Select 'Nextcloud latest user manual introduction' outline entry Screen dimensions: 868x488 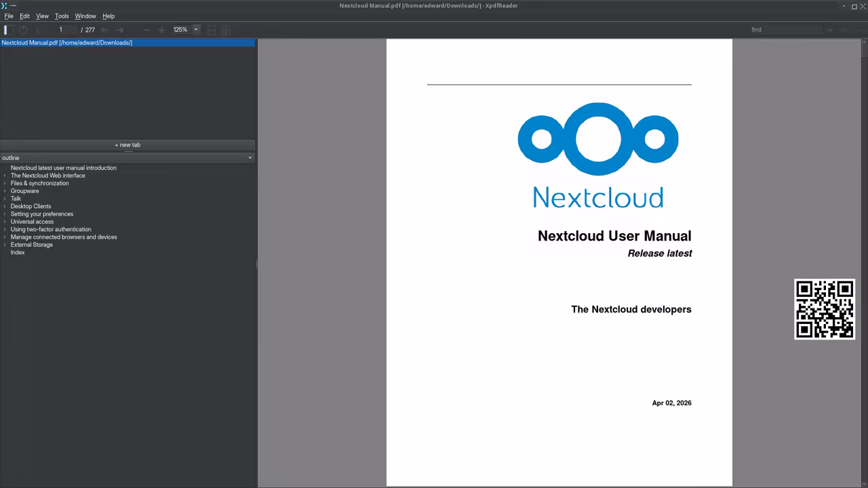tap(64, 168)
